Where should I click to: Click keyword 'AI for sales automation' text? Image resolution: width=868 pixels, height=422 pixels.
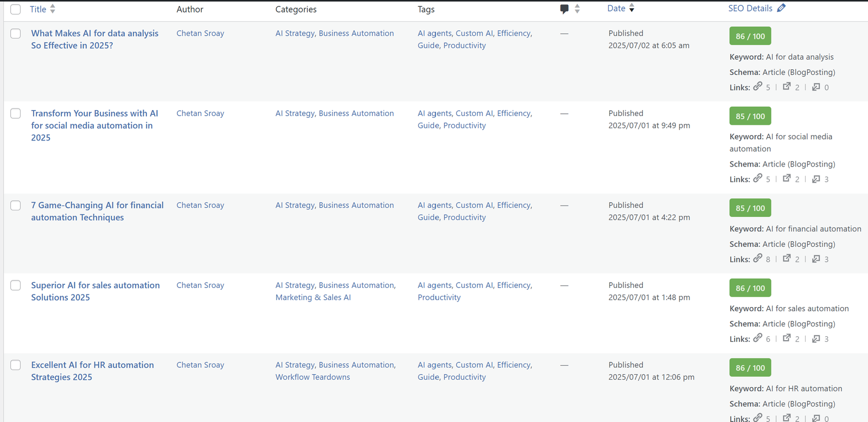(807, 309)
